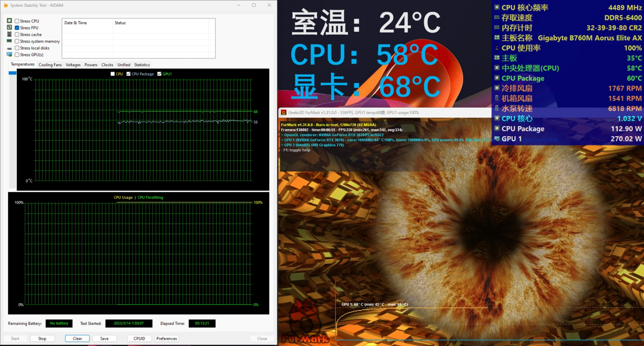Screen dimensions: 644x346
Task: Click the icon beside CPU 核心 voltage
Action: click(497, 118)
